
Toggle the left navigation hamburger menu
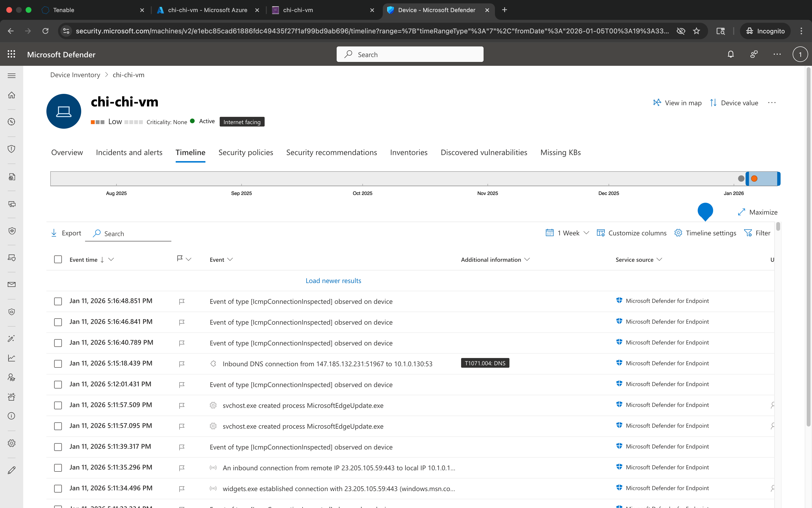click(11, 75)
